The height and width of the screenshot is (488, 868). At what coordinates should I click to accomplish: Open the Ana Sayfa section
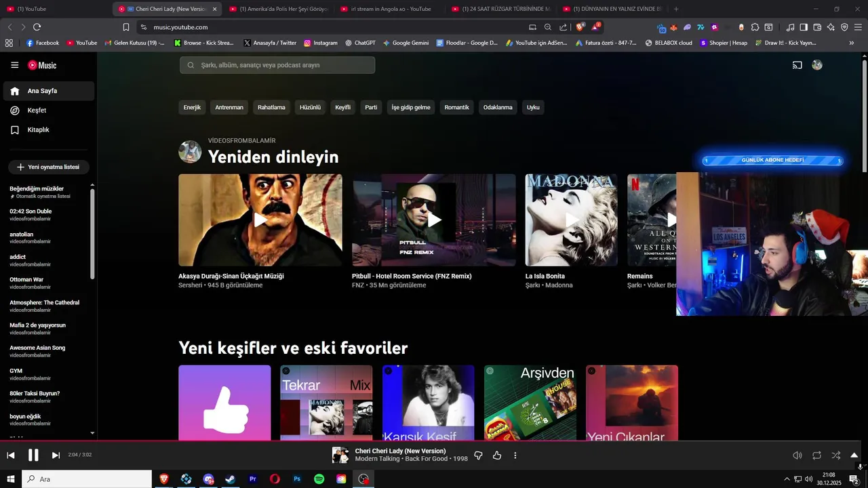49,91
